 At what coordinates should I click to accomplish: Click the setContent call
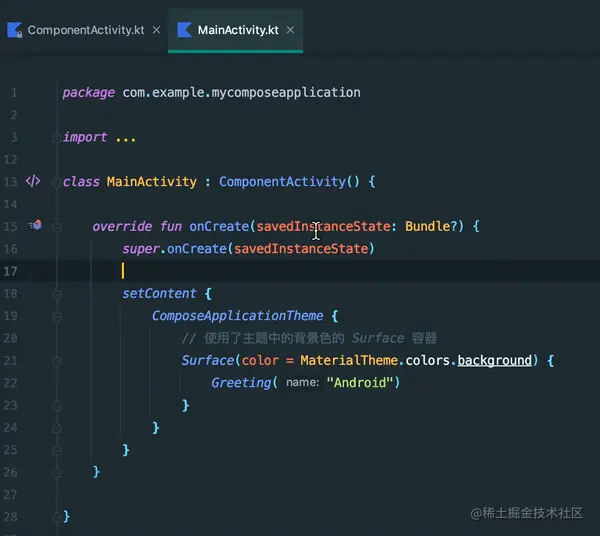pyautogui.click(x=159, y=293)
